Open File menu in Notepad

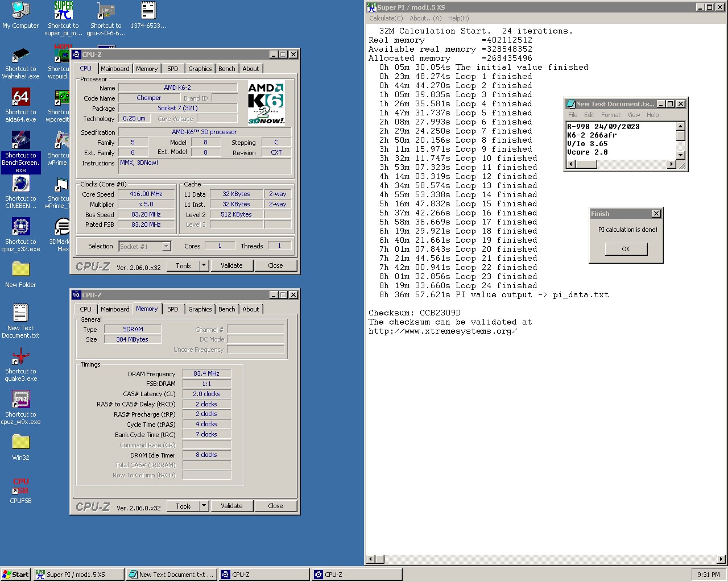(x=573, y=115)
